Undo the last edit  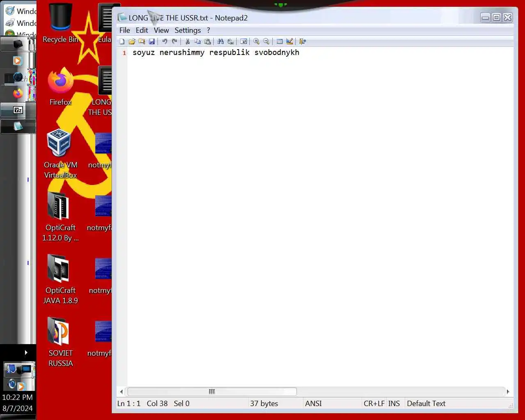click(x=164, y=41)
